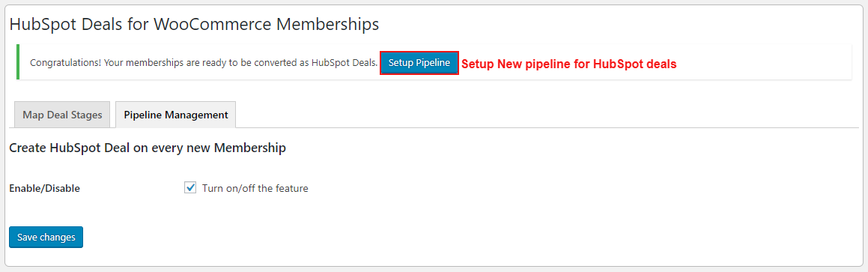Switch to the Map Deal Stages tab
Image resolution: width=868 pixels, height=272 pixels.
pyautogui.click(x=63, y=115)
